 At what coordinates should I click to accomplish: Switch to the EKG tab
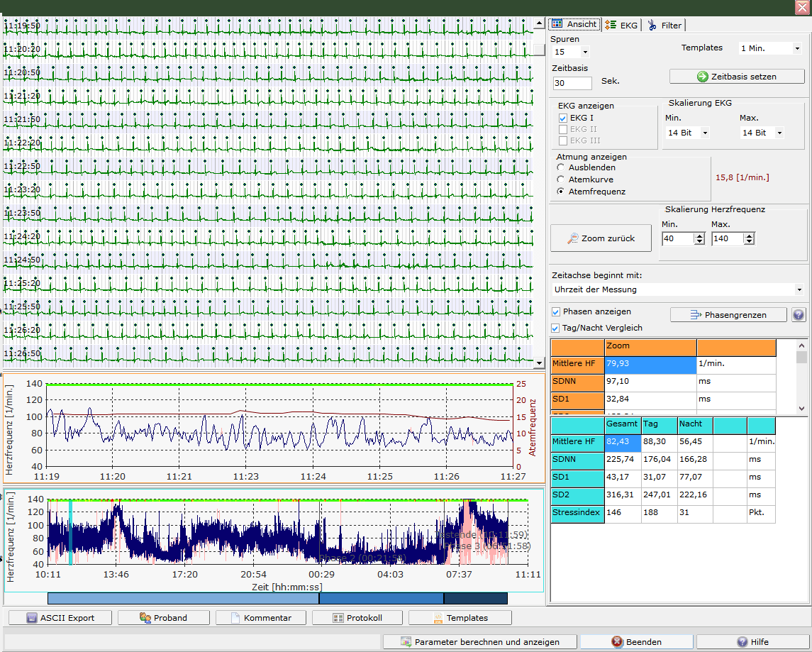pos(621,26)
